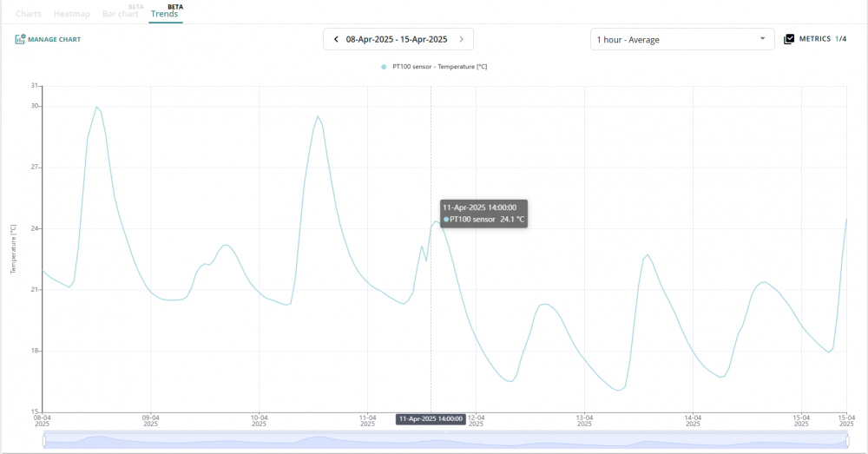Viewport: 868px width, 454px height.
Task: Select the Trends tab
Action: pyautogui.click(x=164, y=14)
